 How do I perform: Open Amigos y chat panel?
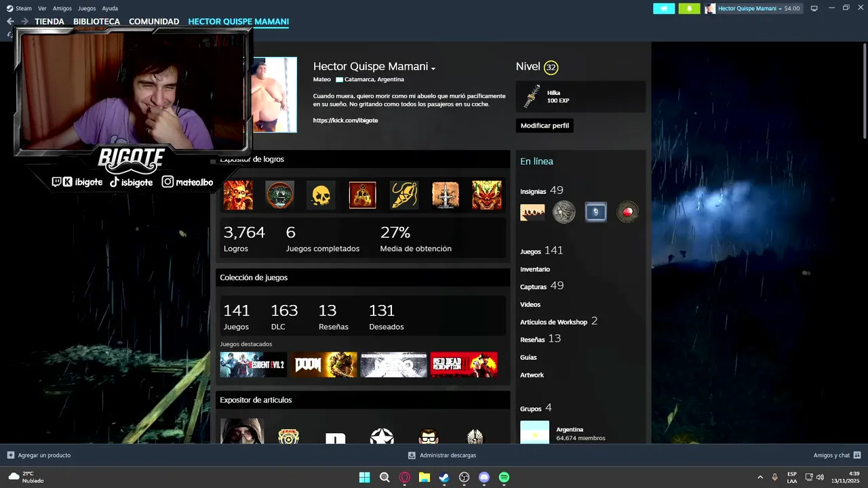point(837,455)
